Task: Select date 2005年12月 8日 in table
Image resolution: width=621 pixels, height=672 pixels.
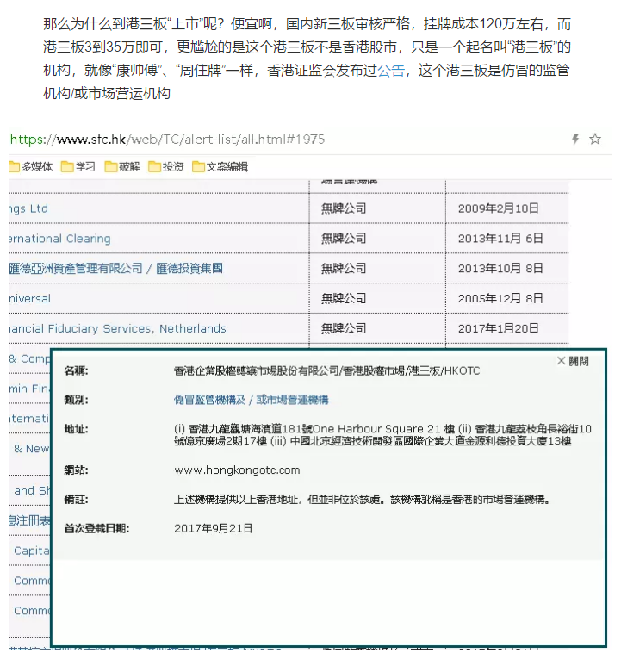Action: point(500,299)
